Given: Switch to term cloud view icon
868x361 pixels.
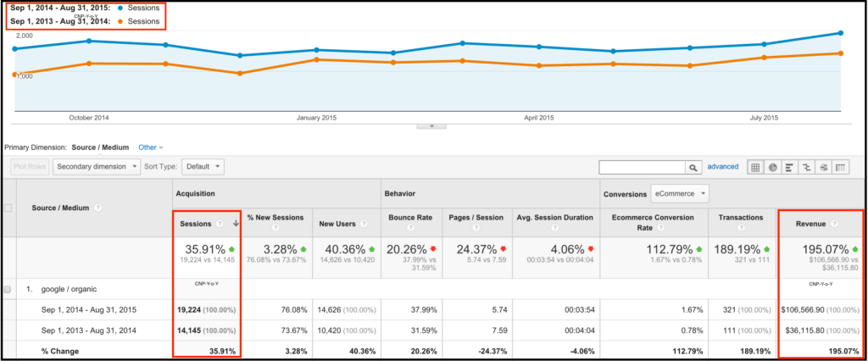Looking at the screenshot, I should pos(823,167).
